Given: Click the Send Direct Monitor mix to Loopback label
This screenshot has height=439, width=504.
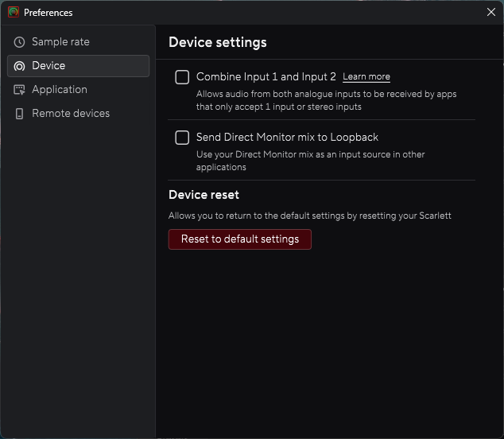Looking at the screenshot, I should click(287, 138).
